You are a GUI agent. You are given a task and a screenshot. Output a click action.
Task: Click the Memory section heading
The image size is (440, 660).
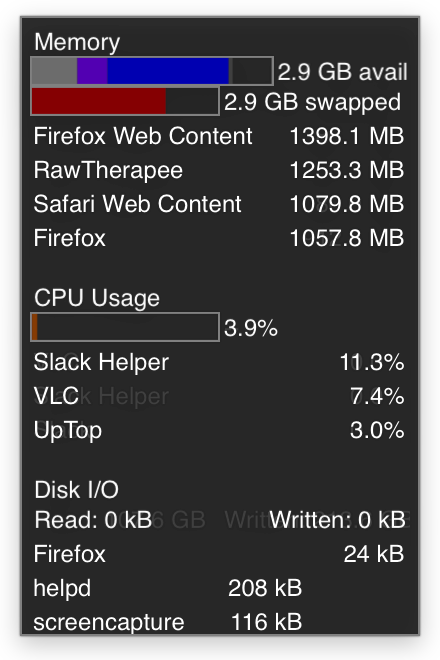[x=77, y=43]
